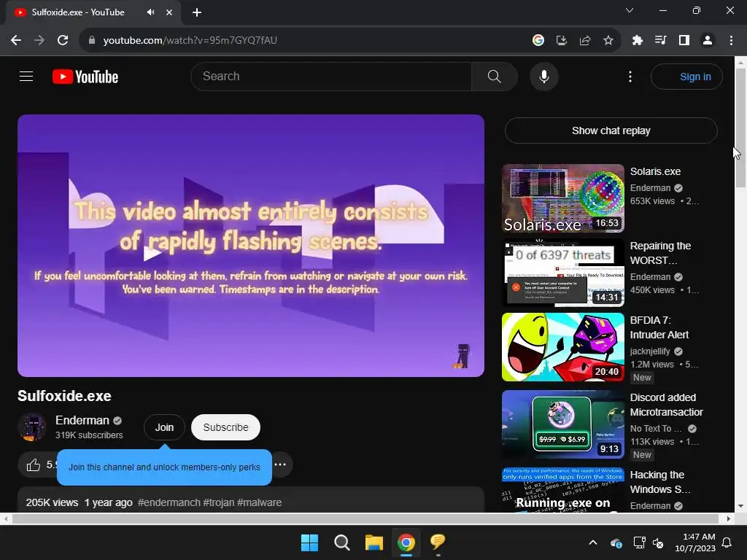Screen dimensions: 747x560
Task: Open Chrome extensions puzzle icon
Action: pyautogui.click(x=637, y=40)
